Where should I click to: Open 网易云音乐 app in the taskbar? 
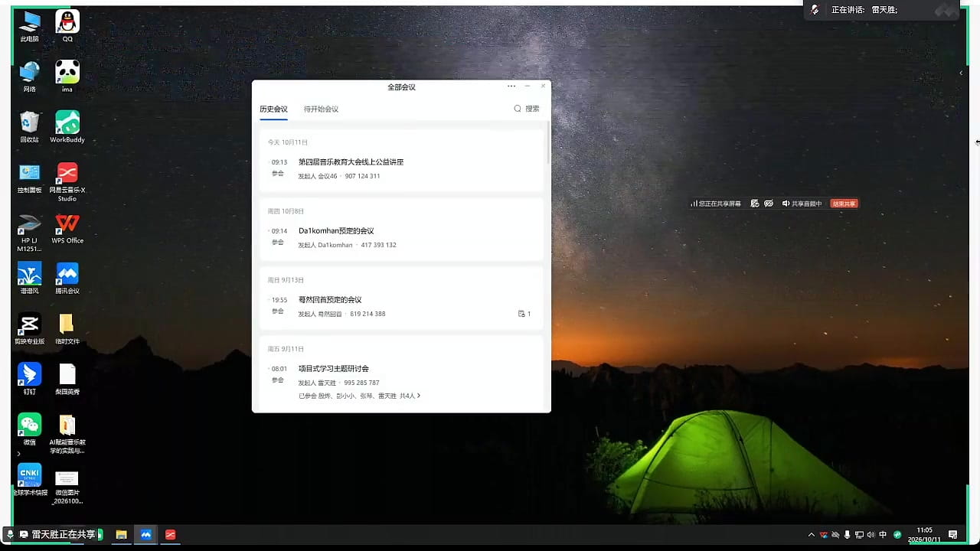coord(171,534)
